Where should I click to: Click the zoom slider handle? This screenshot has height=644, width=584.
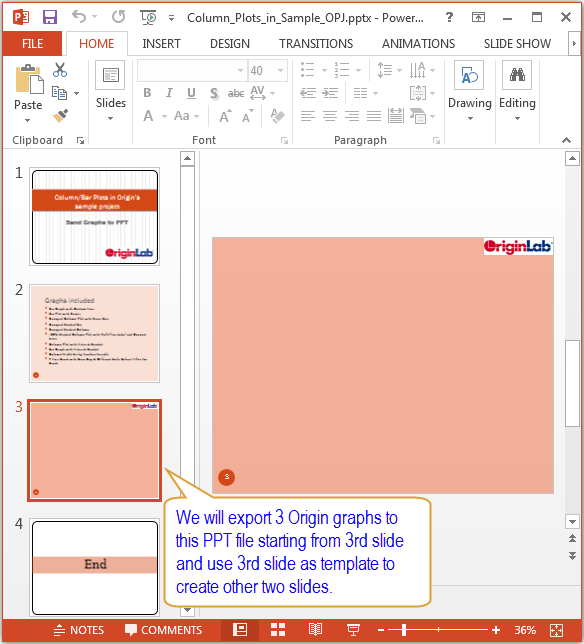(x=404, y=630)
